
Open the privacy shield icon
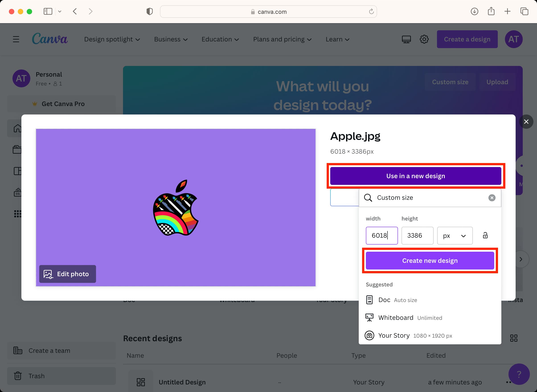click(x=149, y=11)
